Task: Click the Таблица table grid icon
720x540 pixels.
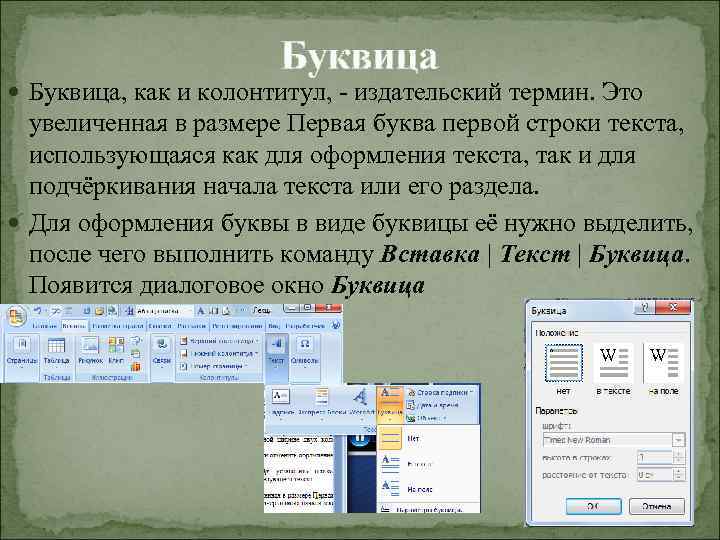Action: tap(56, 345)
